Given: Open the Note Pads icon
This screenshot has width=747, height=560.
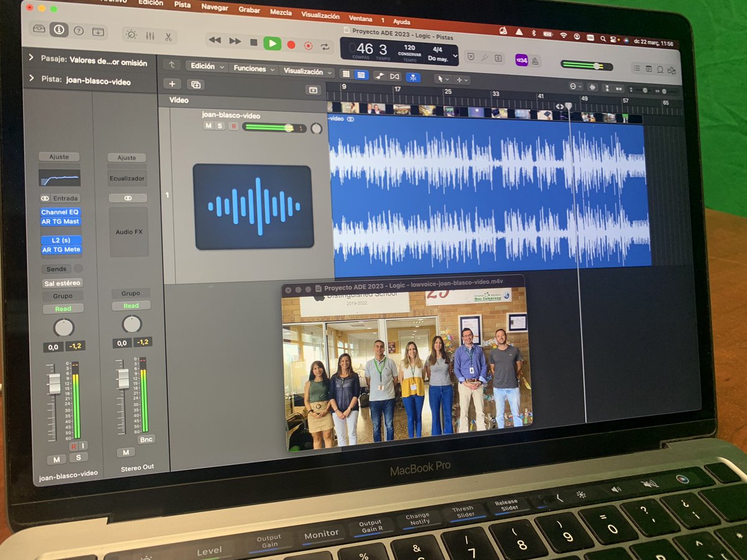Looking at the screenshot, I should tap(648, 68).
